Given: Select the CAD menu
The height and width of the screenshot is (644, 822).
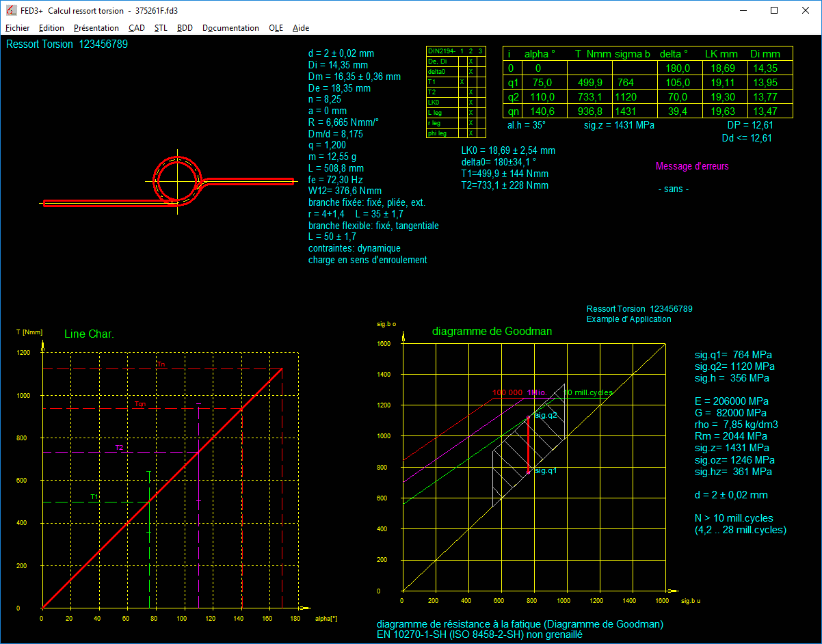Looking at the screenshot, I should [x=137, y=28].
